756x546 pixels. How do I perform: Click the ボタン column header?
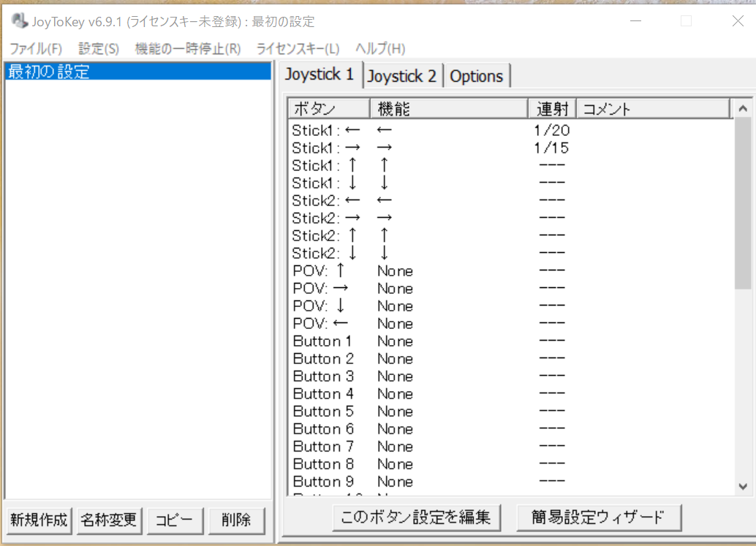(x=329, y=109)
